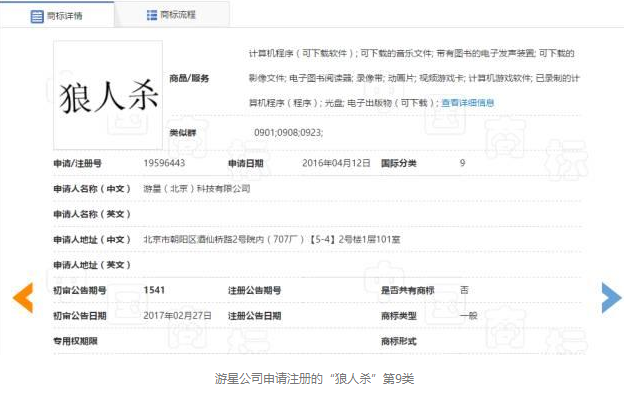Open the 查看详细信息 link

468,103
